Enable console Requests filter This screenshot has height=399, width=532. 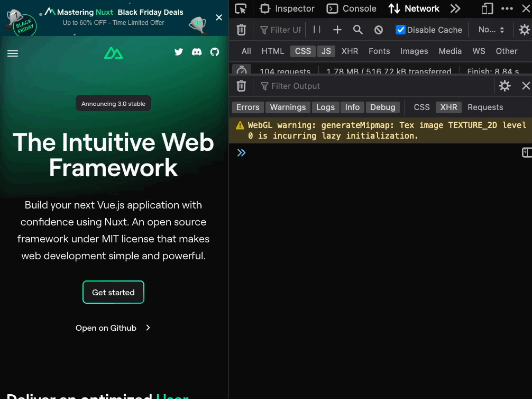(x=485, y=107)
